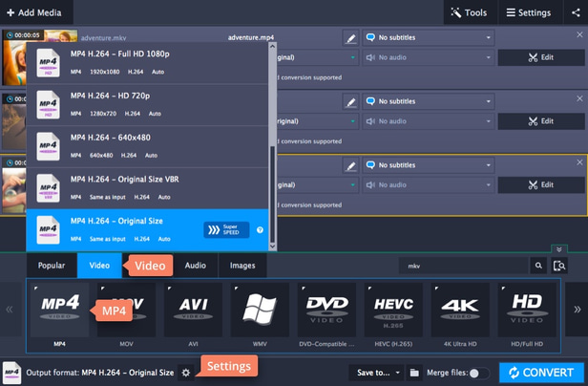
Task: Click the output folder icon
Action: (414, 373)
